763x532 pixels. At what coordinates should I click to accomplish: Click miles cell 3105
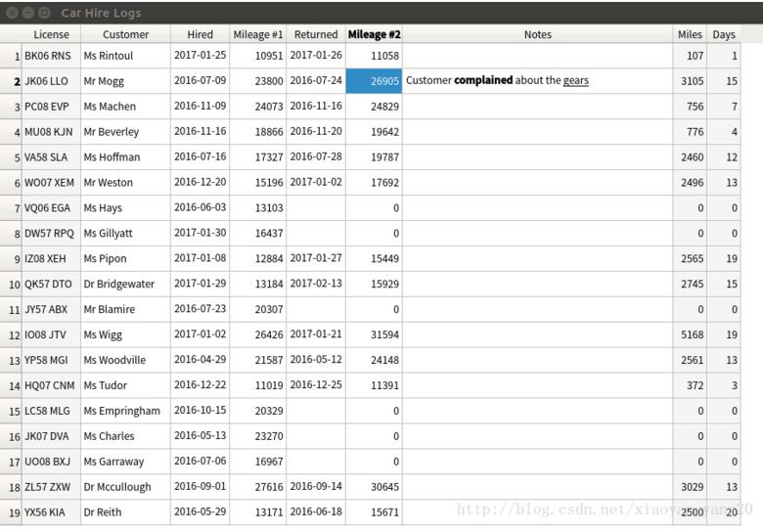pyautogui.click(x=690, y=81)
